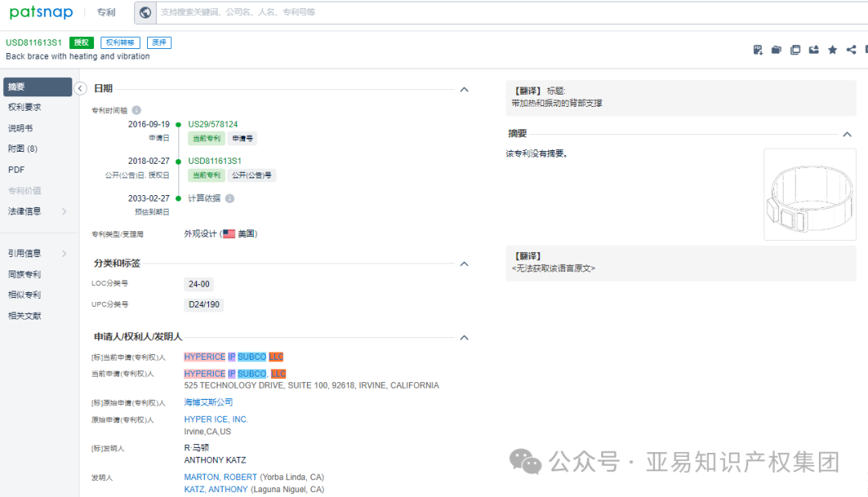The image size is (868, 497).
Task: Collapse the 分类和标签 section
Action: 464,263
